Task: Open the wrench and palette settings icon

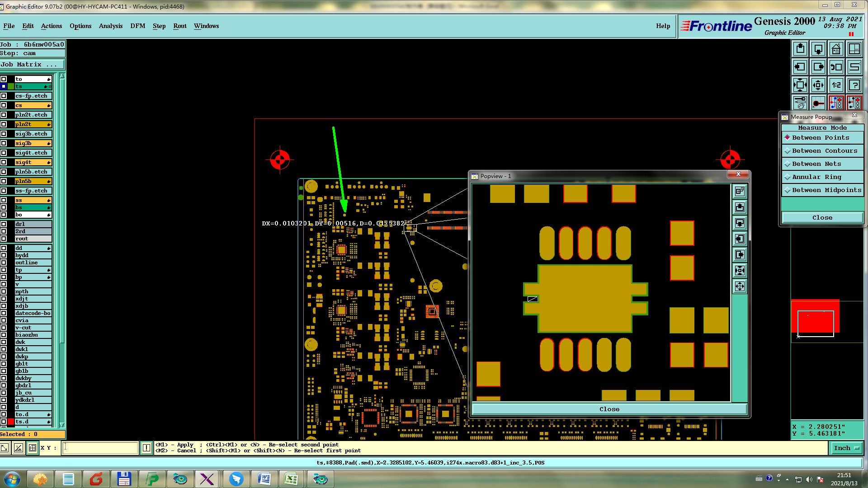Action: tap(800, 103)
